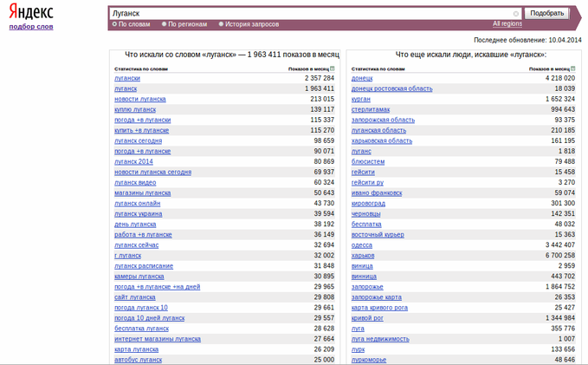The height and width of the screenshot is (365, 588).
Task: Open the луганск онлайн link
Action: tap(137, 204)
